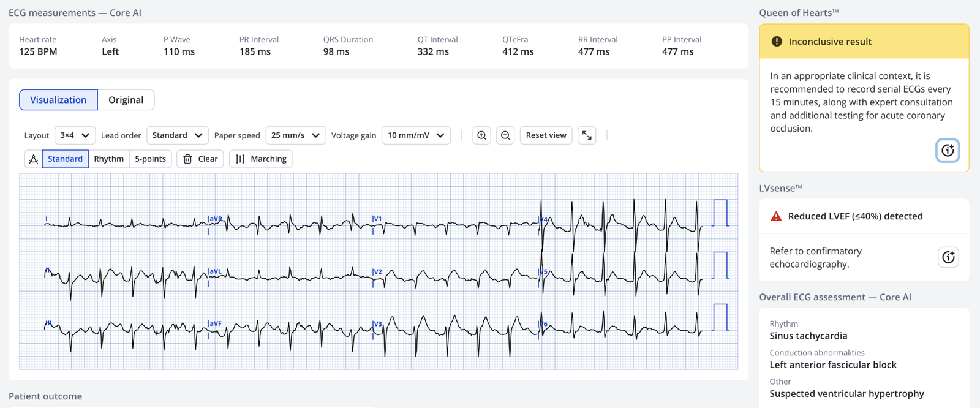
Task: Click Overall ECG assessment — Core AI heading
Action: (835, 297)
